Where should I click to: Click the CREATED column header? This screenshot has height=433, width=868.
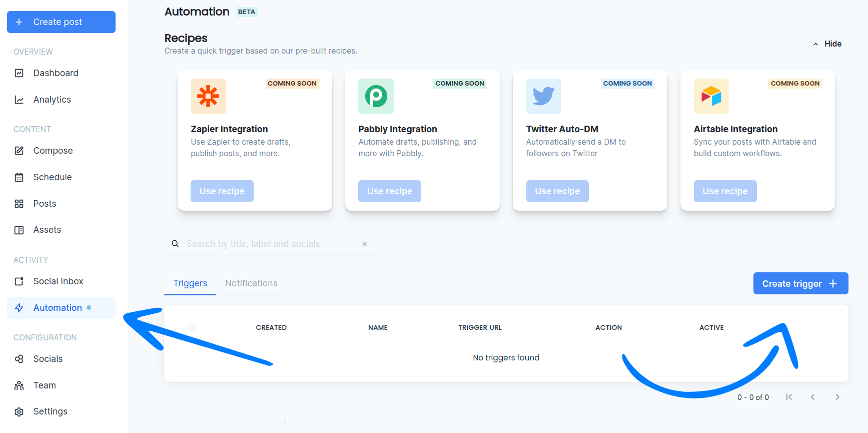[x=271, y=327]
